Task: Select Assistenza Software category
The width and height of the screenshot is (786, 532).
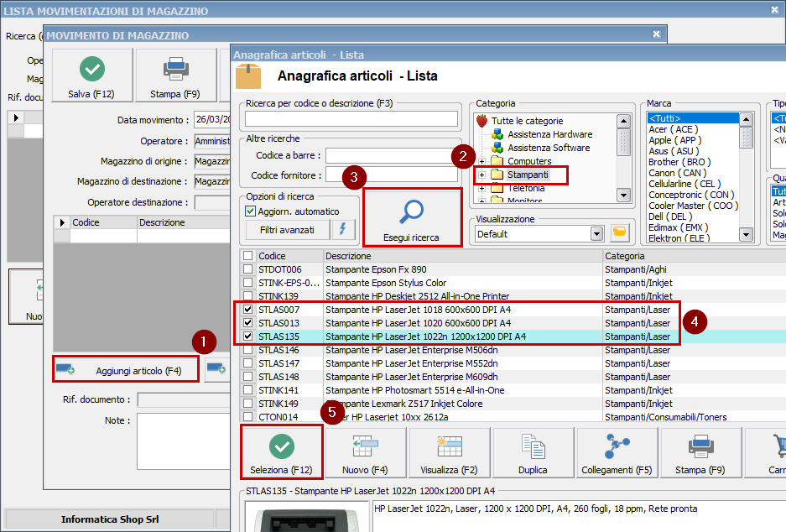Action: click(x=549, y=148)
